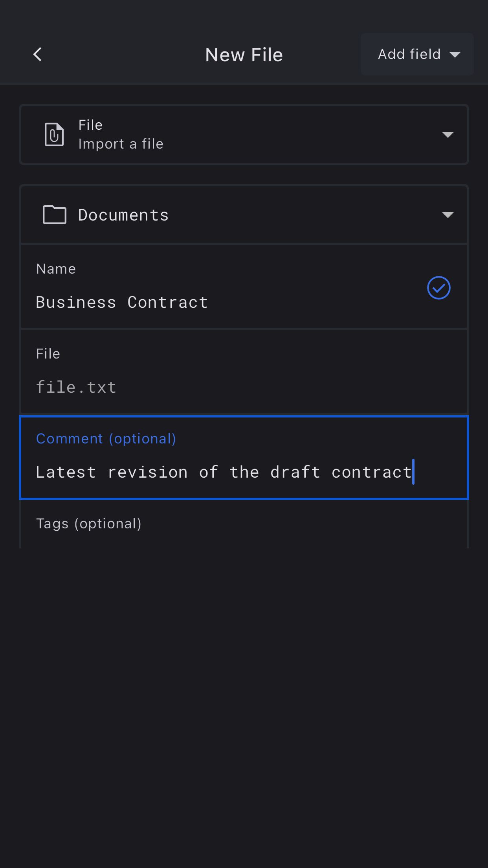Click the File label above file.txt
488x868 pixels.
[48, 354]
